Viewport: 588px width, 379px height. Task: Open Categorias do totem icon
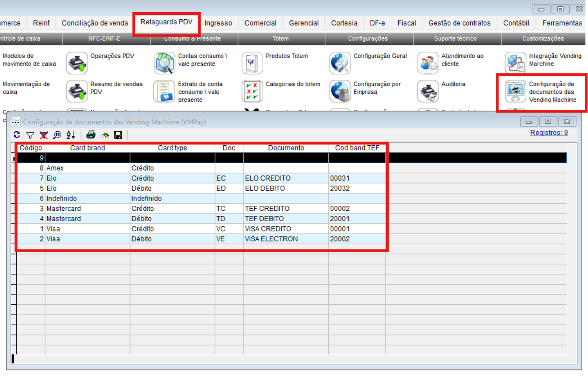(x=252, y=91)
